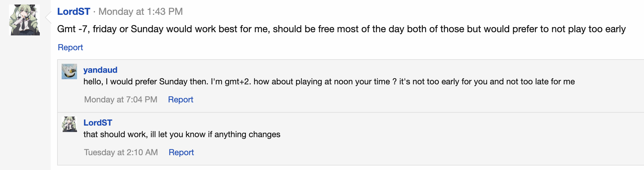The height and width of the screenshot is (170, 644).
Task: Click the dot separator after LordST's name
Action: click(x=94, y=12)
